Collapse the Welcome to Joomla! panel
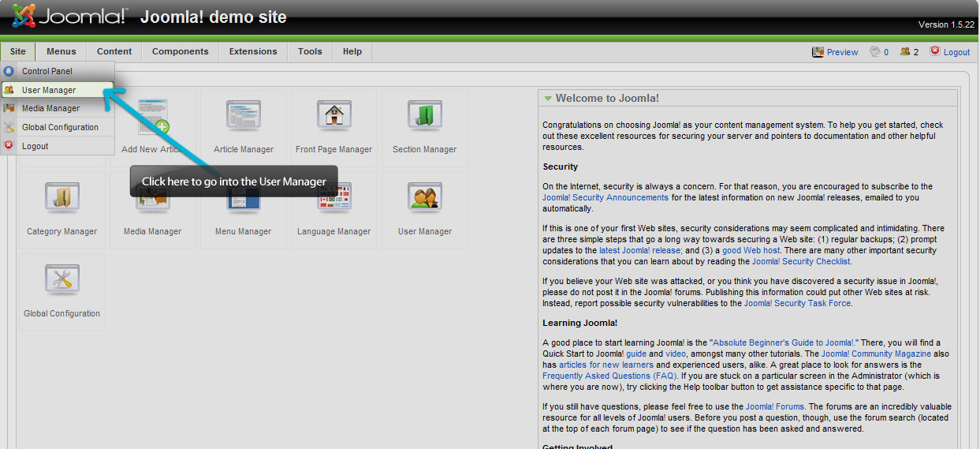The height and width of the screenshot is (449, 980). [548, 99]
